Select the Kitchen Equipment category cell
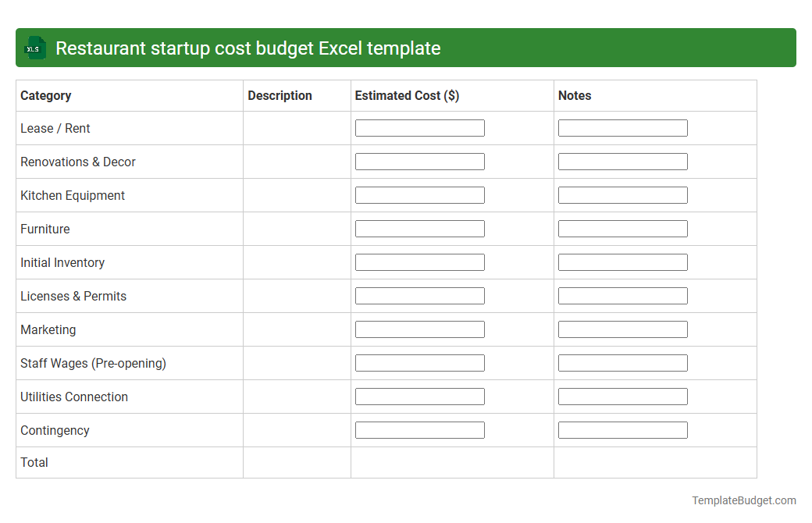The height and width of the screenshot is (523, 812). point(72,195)
